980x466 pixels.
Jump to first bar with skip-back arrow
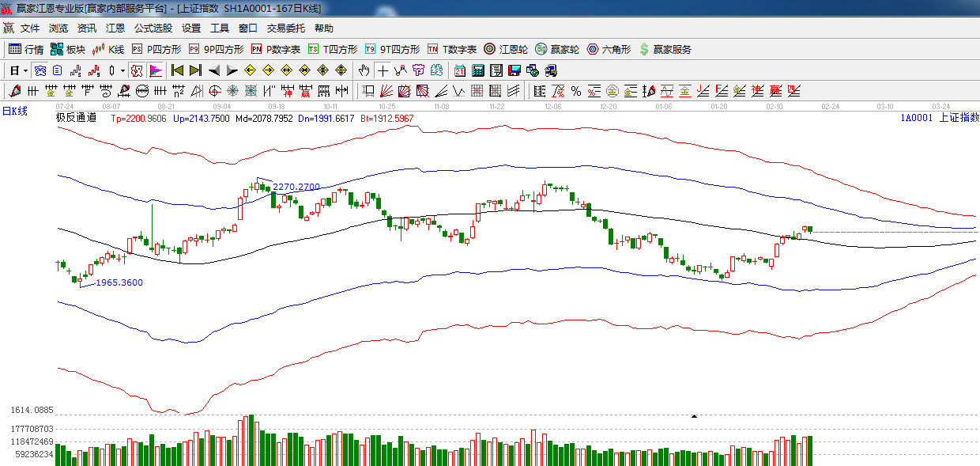pyautogui.click(x=177, y=70)
